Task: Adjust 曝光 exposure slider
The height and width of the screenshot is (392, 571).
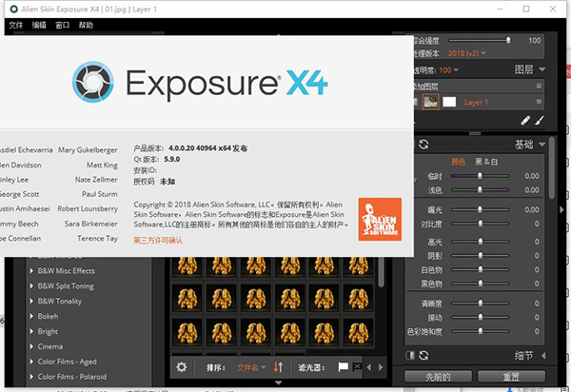Action: [480, 209]
